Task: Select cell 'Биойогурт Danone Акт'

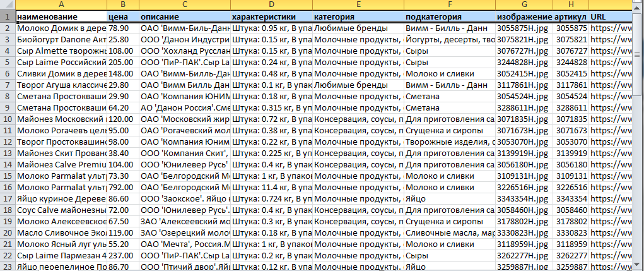Action: point(62,40)
